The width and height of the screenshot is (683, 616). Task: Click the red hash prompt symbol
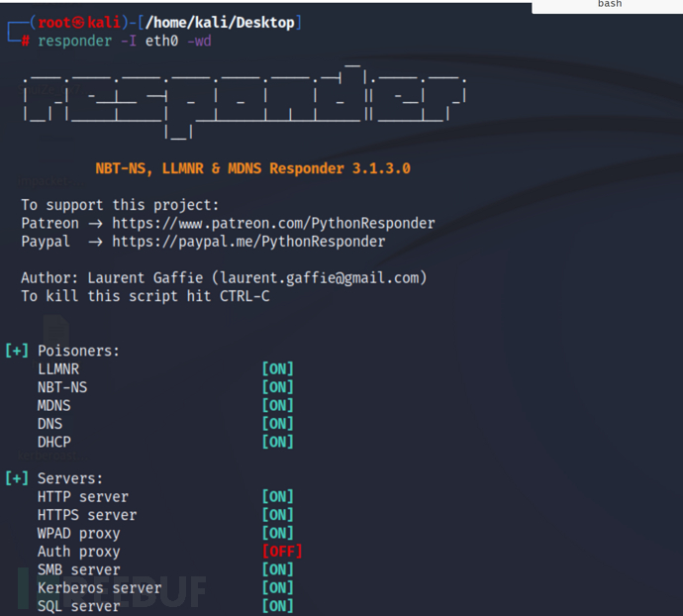point(26,42)
